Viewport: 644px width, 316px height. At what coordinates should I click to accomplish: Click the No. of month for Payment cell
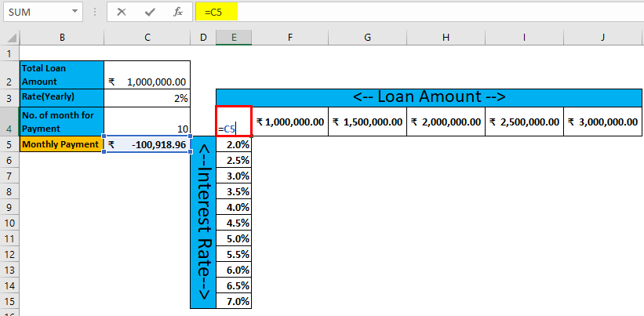pyautogui.click(x=62, y=122)
